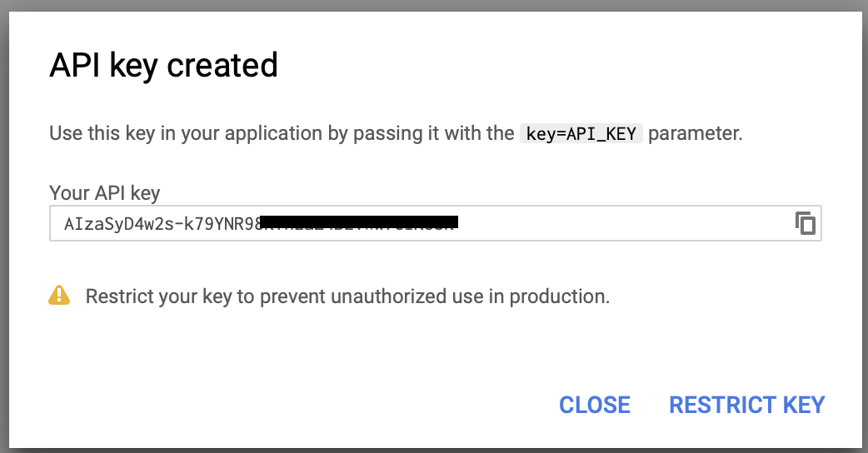Click the 'API key created' heading
The width and height of the screenshot is (868, 453).
[x=163, y=65]
